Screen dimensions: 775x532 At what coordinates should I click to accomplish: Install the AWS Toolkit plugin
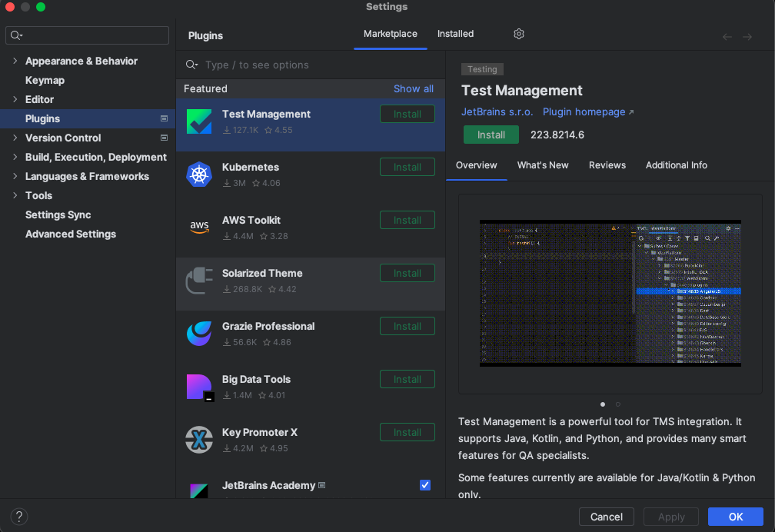point(407,221)
